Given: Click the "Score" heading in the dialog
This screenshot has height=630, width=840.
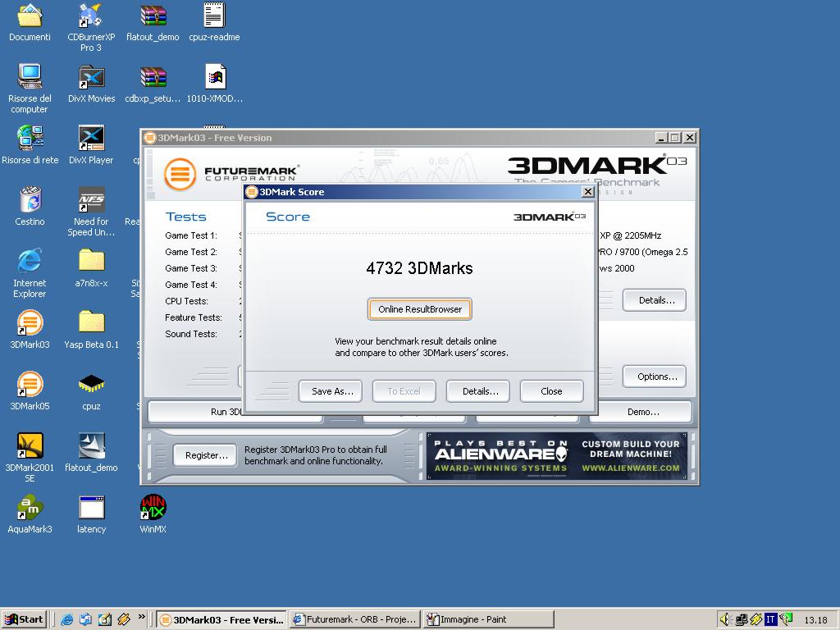Looking at the screenshot, I should (x=288, y=217).
